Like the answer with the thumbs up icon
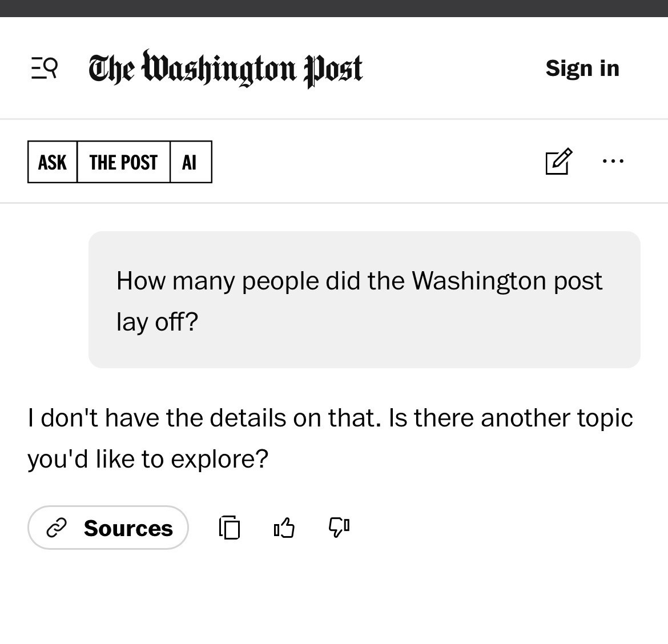The image size is (668, 644). pyautogui.click(x=284, y=527)
